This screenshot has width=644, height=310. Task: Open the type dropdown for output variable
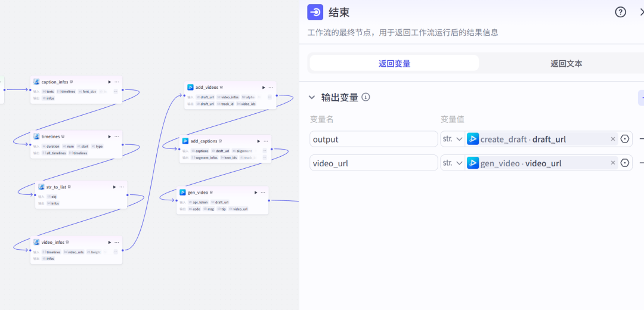tap(453, 139)
